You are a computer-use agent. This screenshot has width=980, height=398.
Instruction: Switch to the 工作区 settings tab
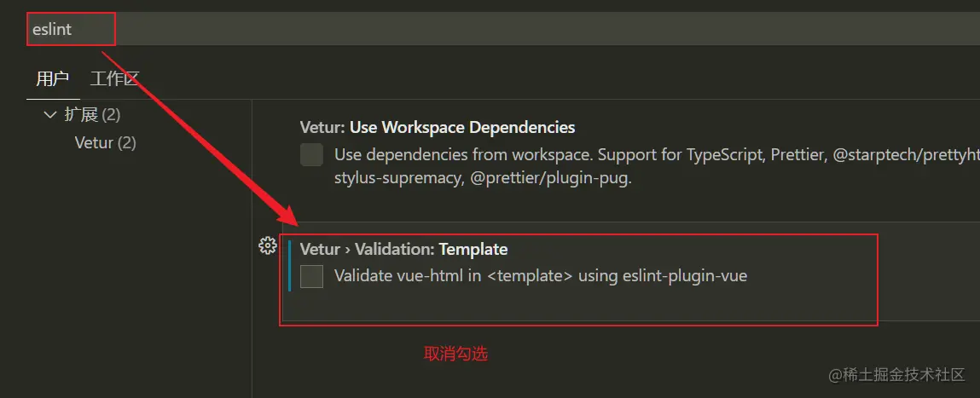pyautogui.click(x=114, y=79)
